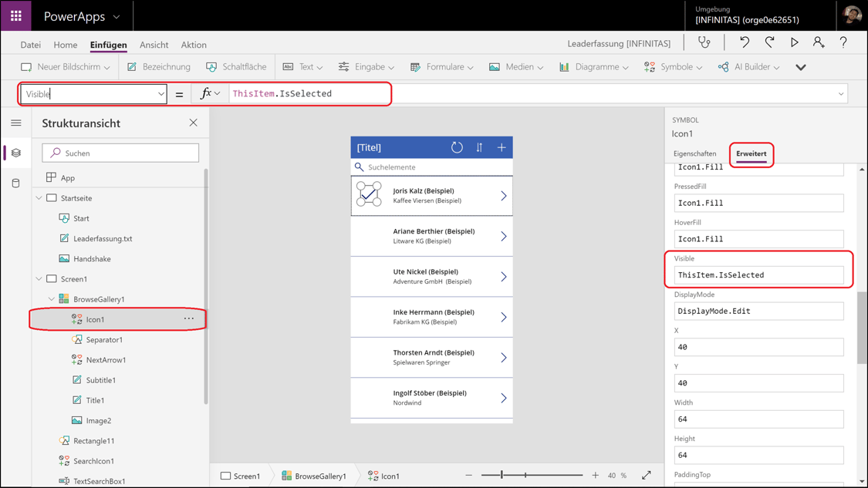
Task: Run the App Checker stethoscope icon
Action: 704,42
